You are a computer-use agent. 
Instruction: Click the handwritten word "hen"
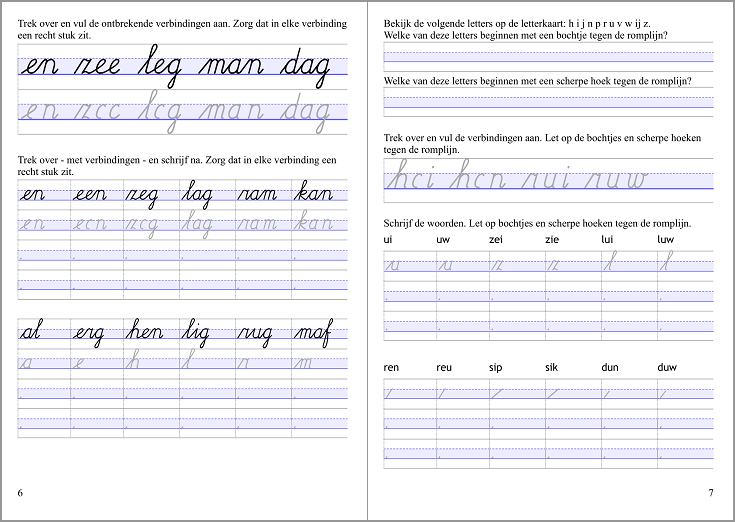(146, 334)
